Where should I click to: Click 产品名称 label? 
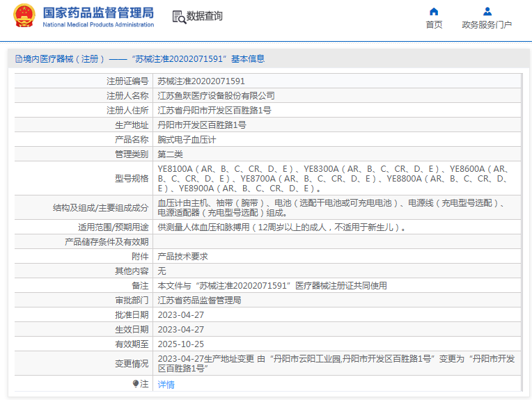(x=132, y=140)
